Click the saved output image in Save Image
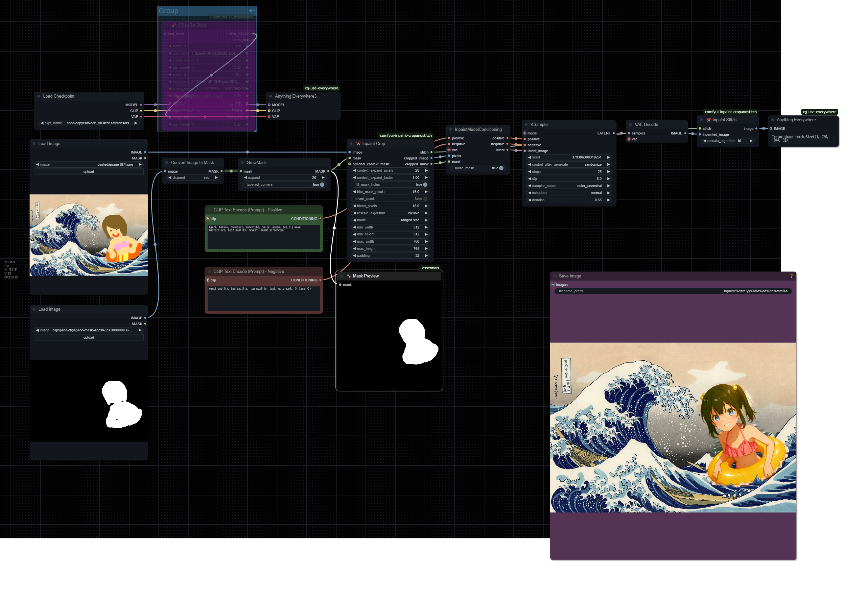 tap(673, 427)
